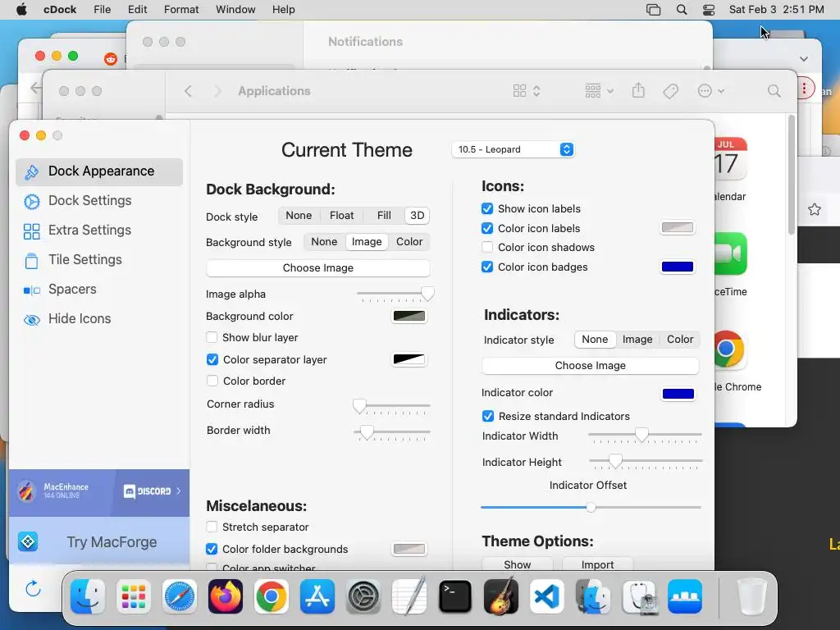Click the Share icon in Finder toolbar
The height and width of the screenshot is (630, 840).
(x=638, y=90)
